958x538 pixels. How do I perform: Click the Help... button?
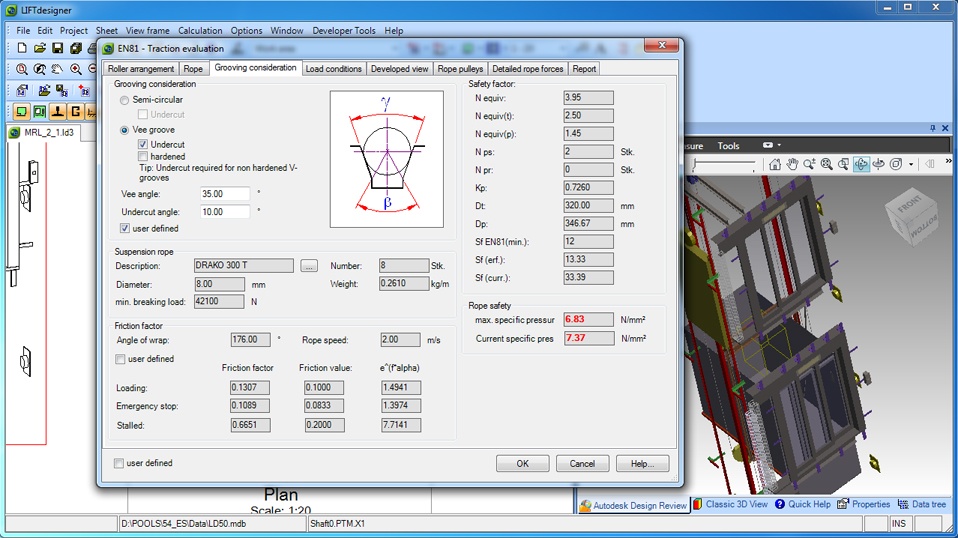642,464
